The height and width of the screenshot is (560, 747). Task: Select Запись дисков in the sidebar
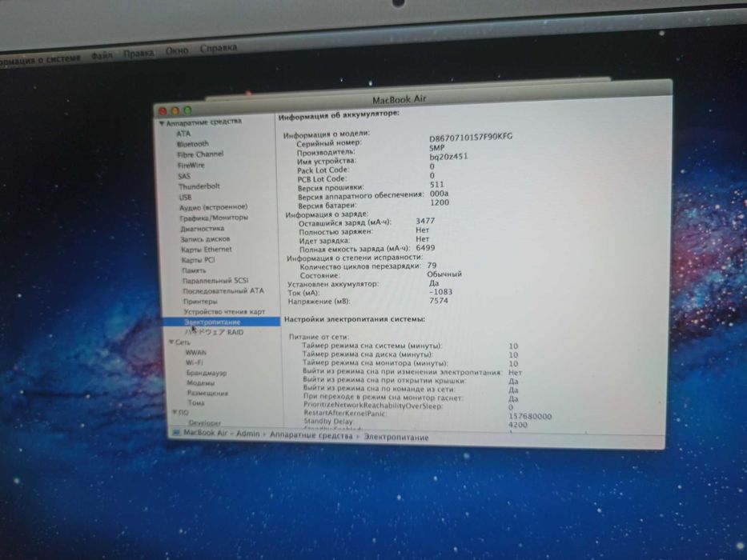[205, 239]
